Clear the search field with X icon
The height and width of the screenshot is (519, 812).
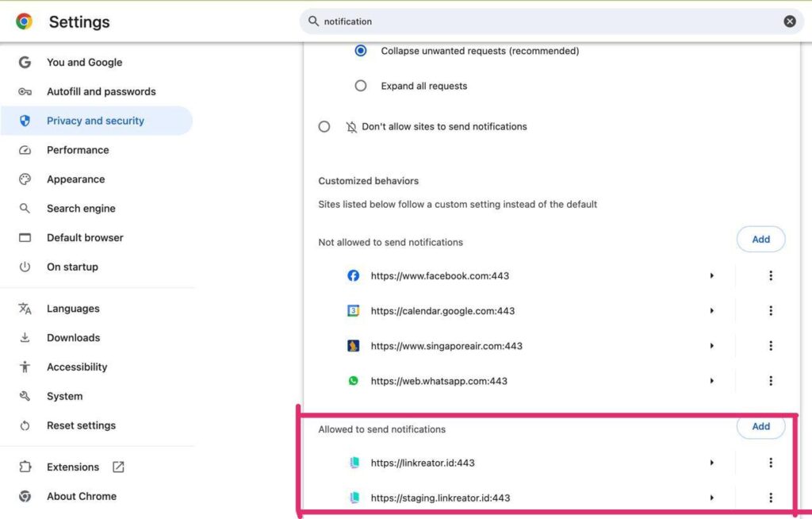click(x=790, y=21)
